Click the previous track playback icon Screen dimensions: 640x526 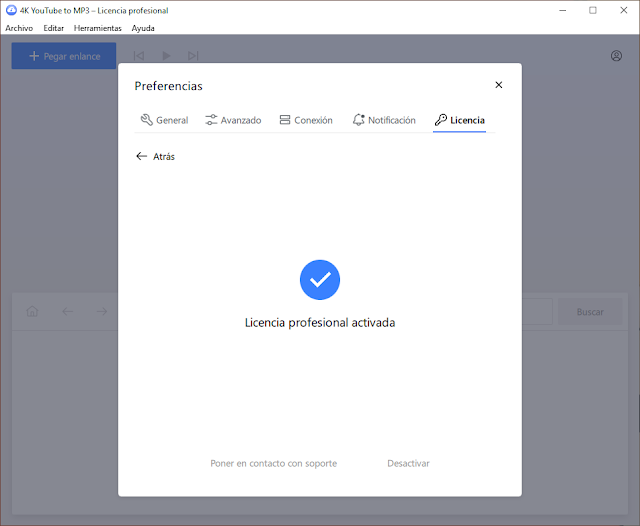click(139, 55)
